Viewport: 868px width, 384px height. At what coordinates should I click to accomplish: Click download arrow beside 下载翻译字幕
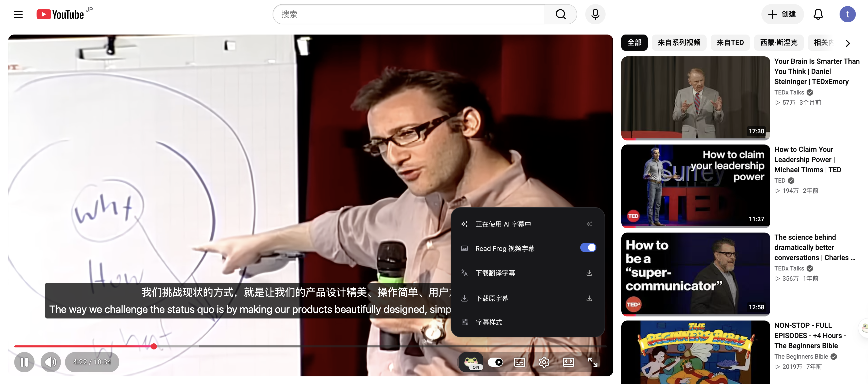click(x=589, y=273)
